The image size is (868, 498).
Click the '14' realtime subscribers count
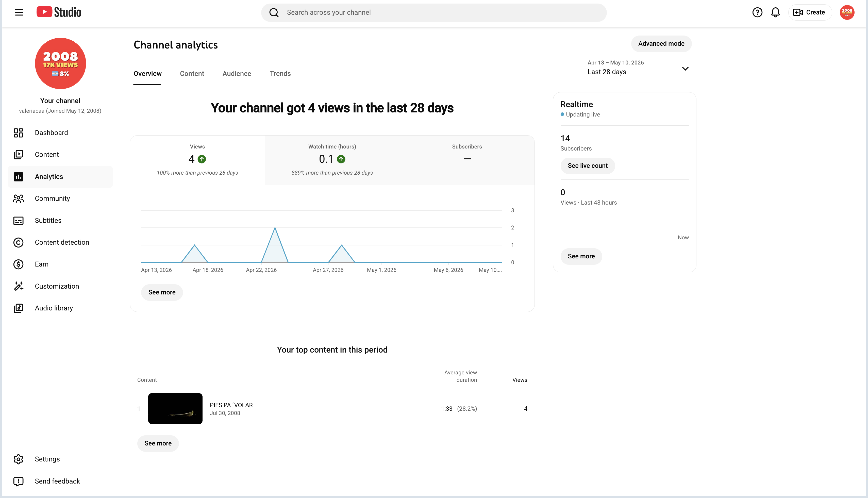pyautogui.click(x=565, y=139)
